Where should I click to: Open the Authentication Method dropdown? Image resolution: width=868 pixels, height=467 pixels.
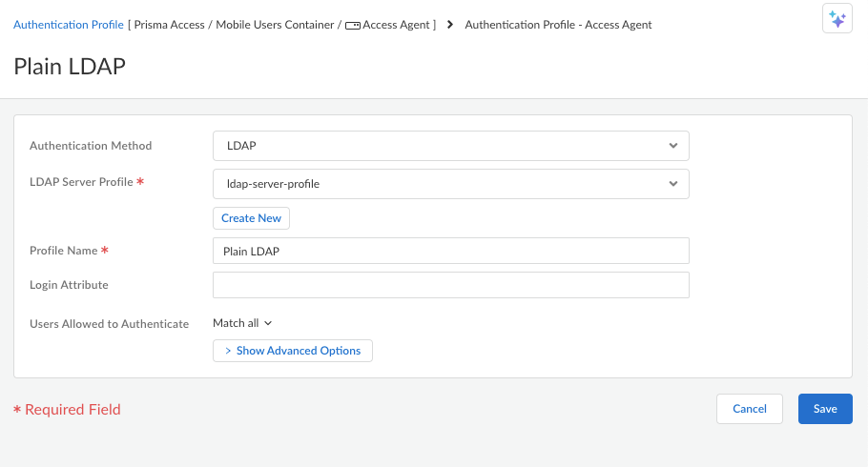click(x=450, y=146)
